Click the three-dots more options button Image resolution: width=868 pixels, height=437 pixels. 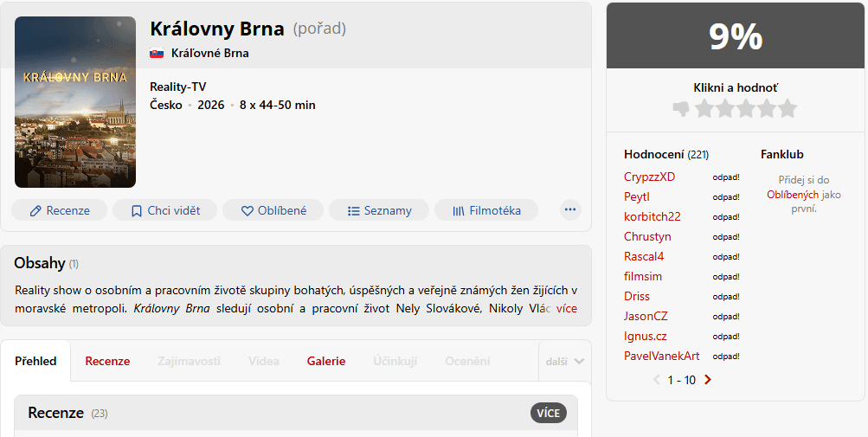(x=569, y=209)
